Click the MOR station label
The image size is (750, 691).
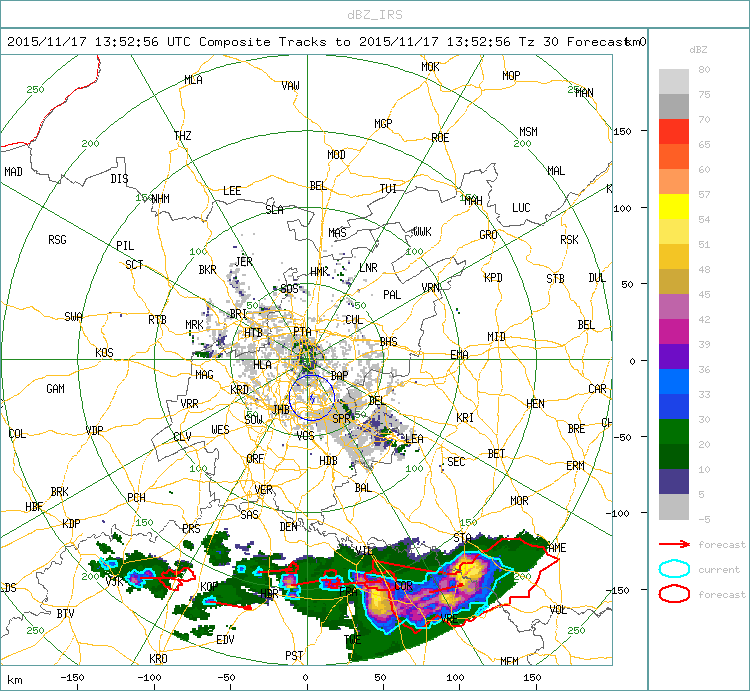click(519, 501)
